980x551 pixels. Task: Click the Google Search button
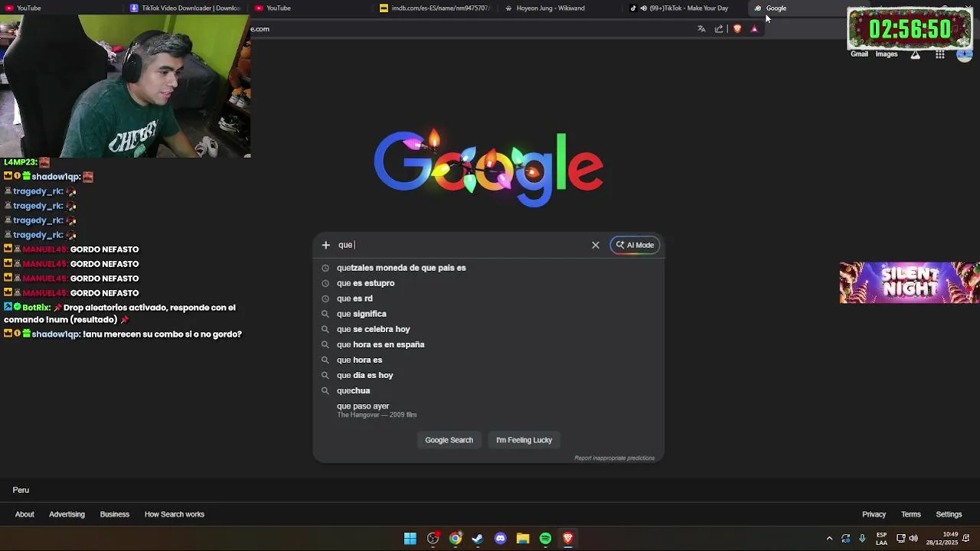(x=449, y=440)
